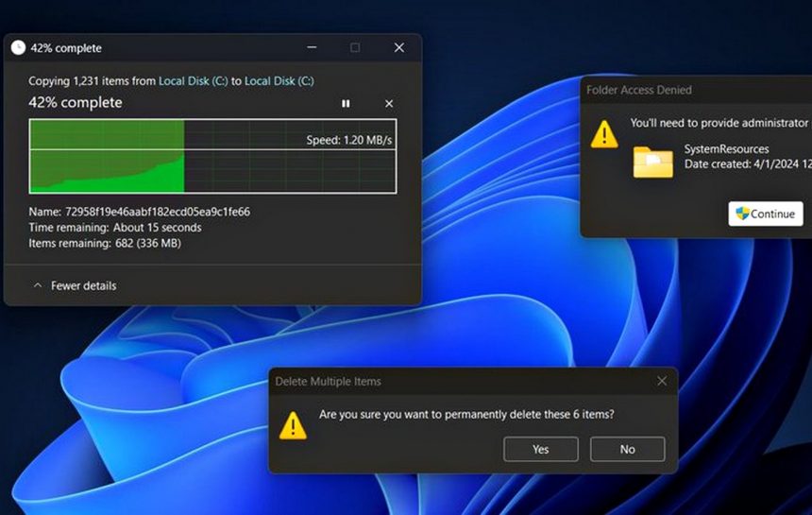812x515 pixels.
Task: Click the Folder Access Denied title bar
Action: coord(696,90)
